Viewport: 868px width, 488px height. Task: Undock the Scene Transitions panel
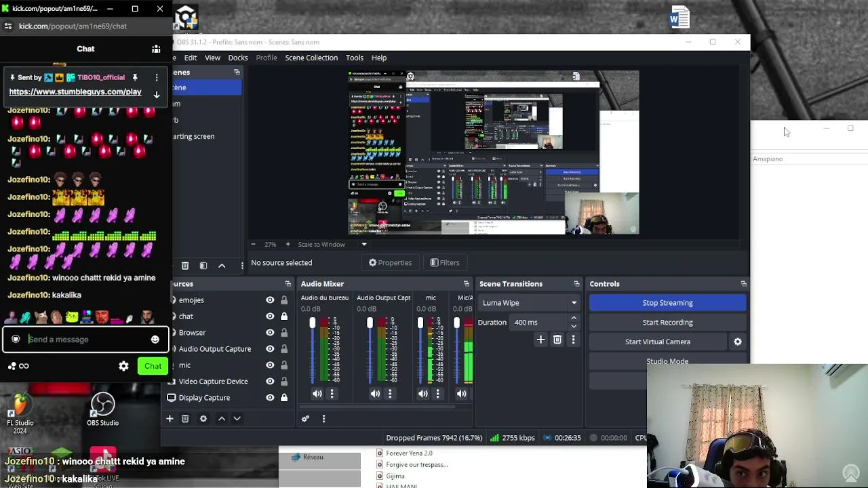(x=576, y=284)
